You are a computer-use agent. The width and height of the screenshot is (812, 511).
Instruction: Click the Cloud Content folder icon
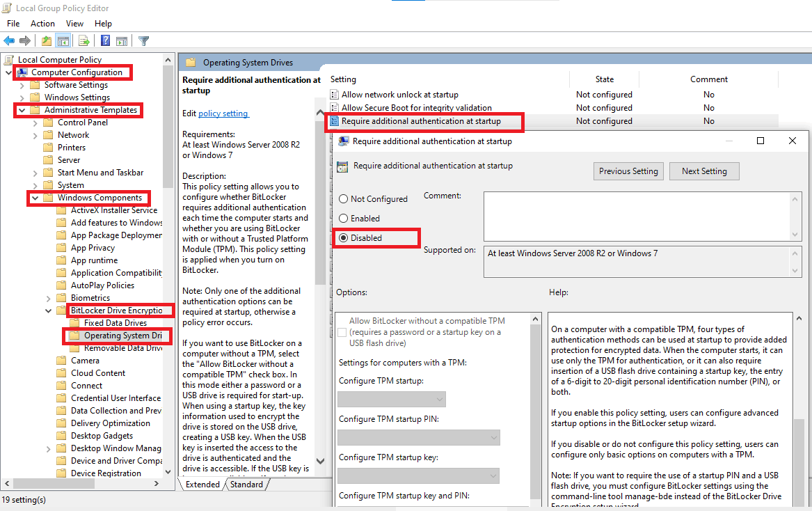62,372
